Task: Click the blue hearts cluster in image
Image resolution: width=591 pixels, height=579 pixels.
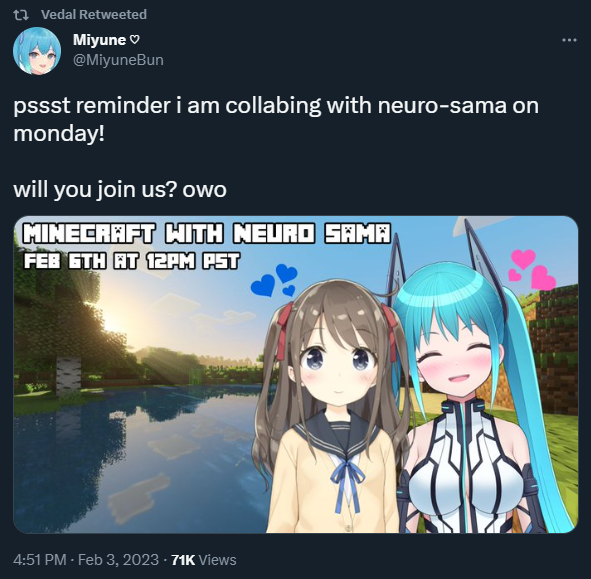Action: [274, 280]
